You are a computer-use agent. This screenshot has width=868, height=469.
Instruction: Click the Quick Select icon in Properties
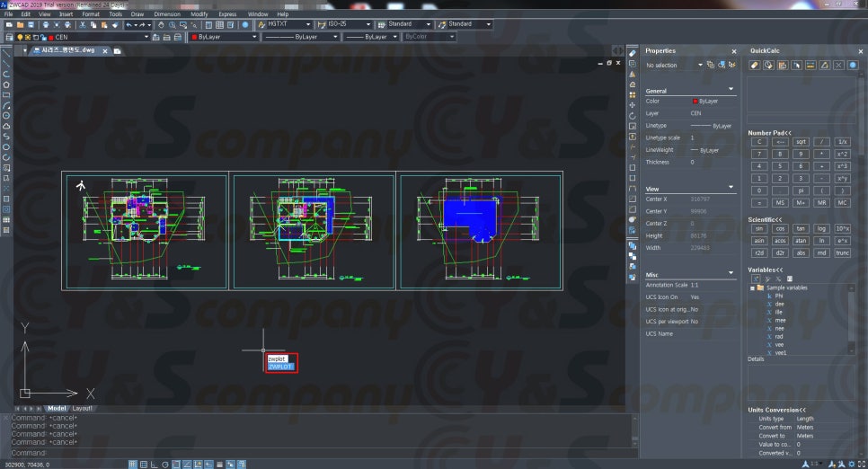[x=731, y=65]
